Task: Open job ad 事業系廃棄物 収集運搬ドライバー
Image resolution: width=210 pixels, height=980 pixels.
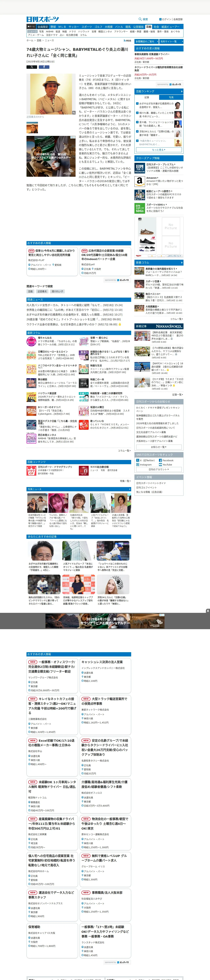Action: click(152, 54)
